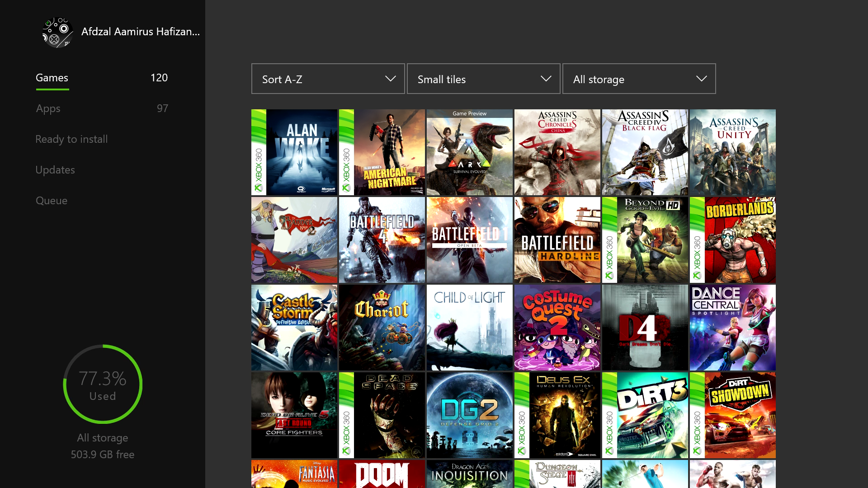Open the D4 Dark Dreams tile
The image size is (868, 488).
(x=645, y=328)
